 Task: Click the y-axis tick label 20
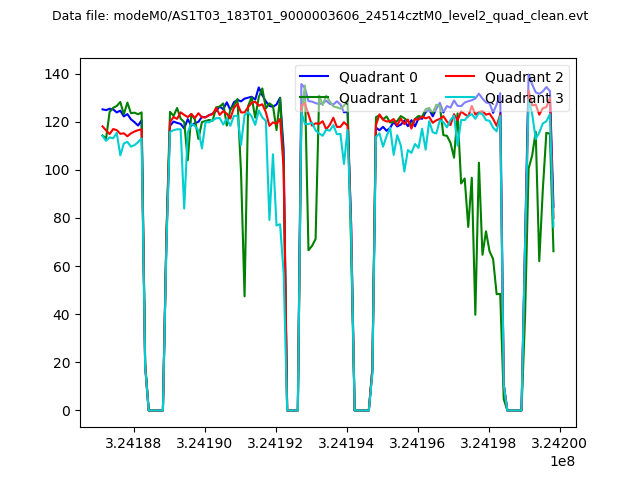pos(64,363)
